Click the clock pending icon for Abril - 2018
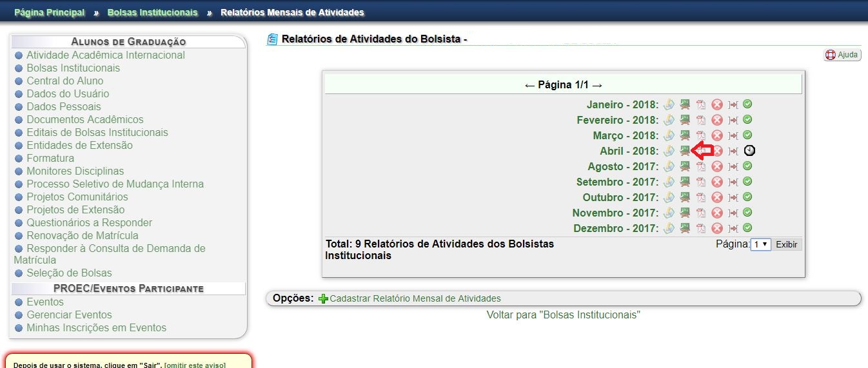Screen dimensions: 868x368 (749, 151)
